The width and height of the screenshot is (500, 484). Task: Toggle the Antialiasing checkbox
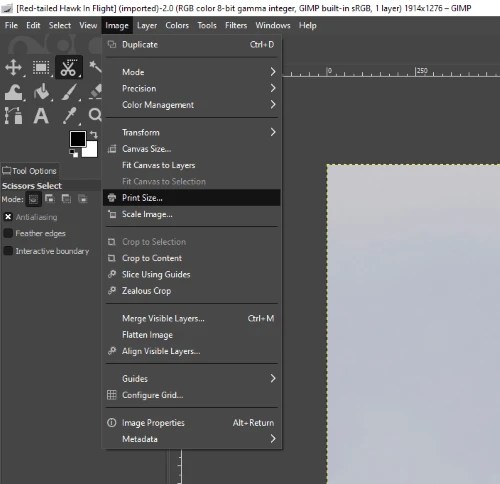(x=8, y=217)
